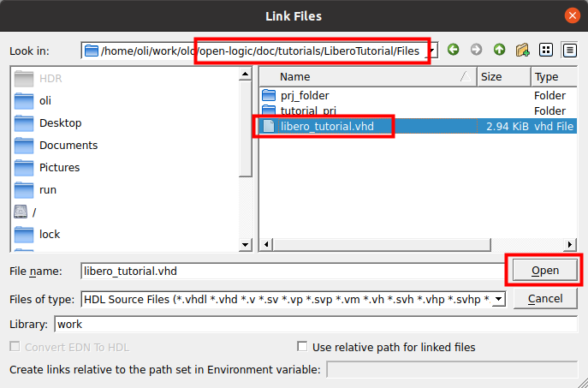Open the Files of type dropdown
The width and height of the screenshot is (588, 388).
[499, 299]
